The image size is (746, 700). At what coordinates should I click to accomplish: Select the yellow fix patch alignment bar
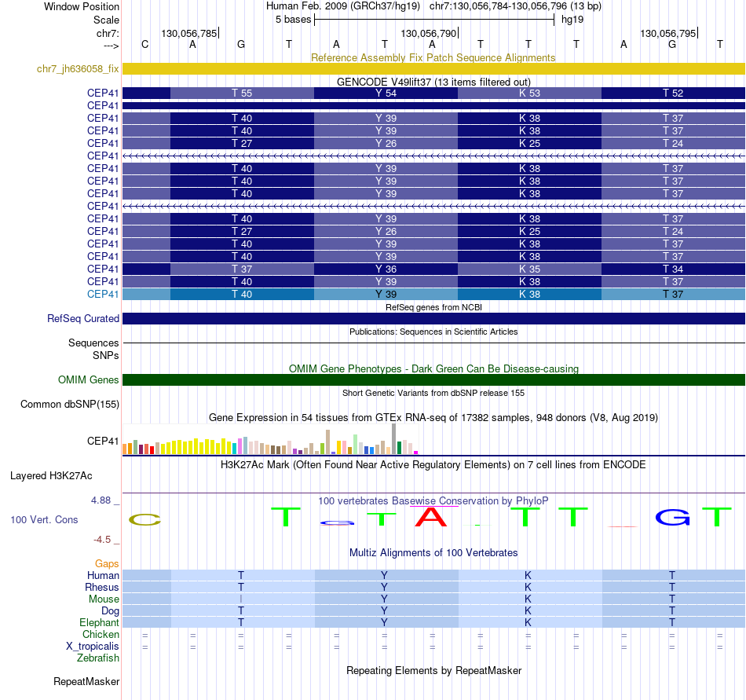click(433, 69)
